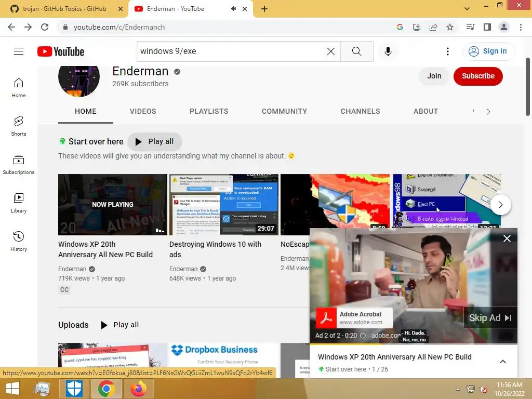Open the Chrome tab search dropdown
The width and height of the screenshot is (532, 399).
coord(467,9)
